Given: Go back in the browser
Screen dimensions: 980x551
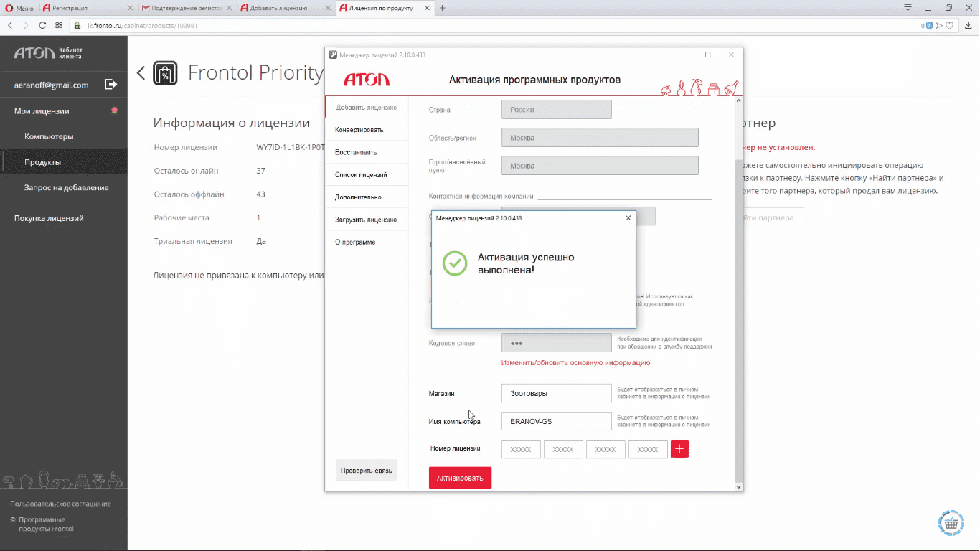Looking at the screenshot, I should click(x=10, y=25).
